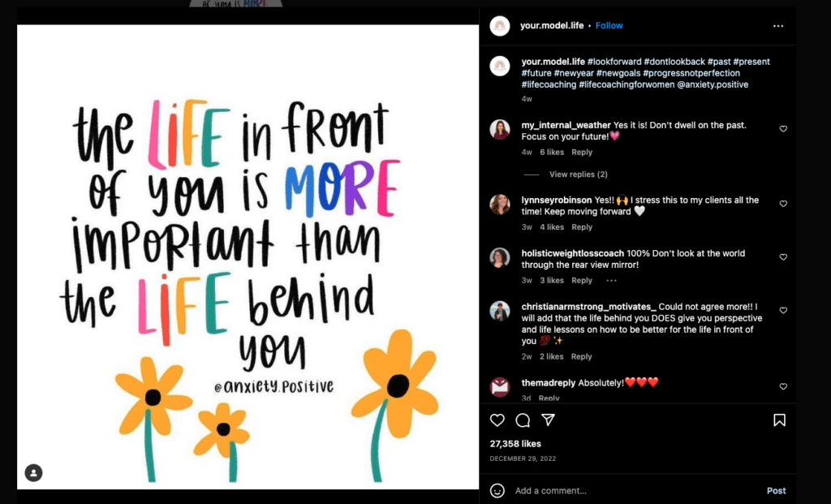The image size is (831, 504).
Task: Like the post using the heart icon
Action: pyautogui.click(x=497, y=420)
